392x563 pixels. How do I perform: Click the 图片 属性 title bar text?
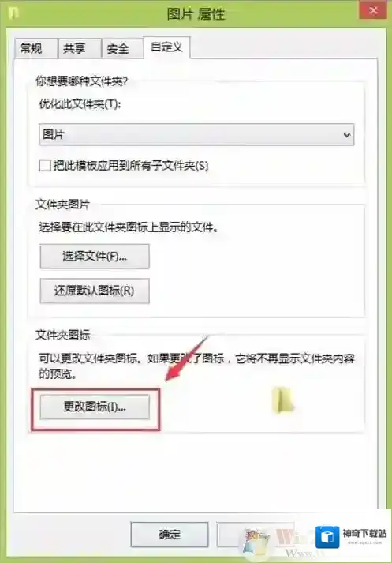tap(196, 14)
